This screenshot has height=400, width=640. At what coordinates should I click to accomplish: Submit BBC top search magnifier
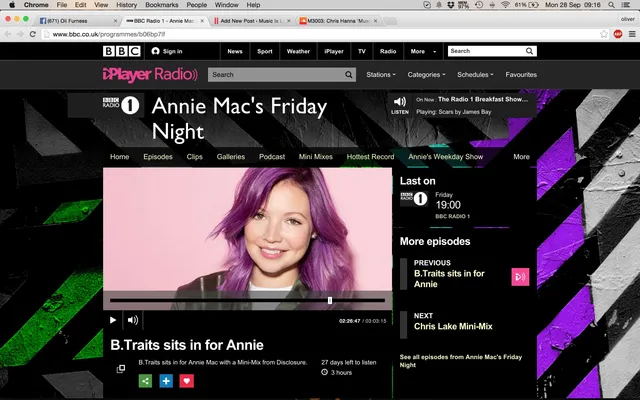tap(529, 51)
